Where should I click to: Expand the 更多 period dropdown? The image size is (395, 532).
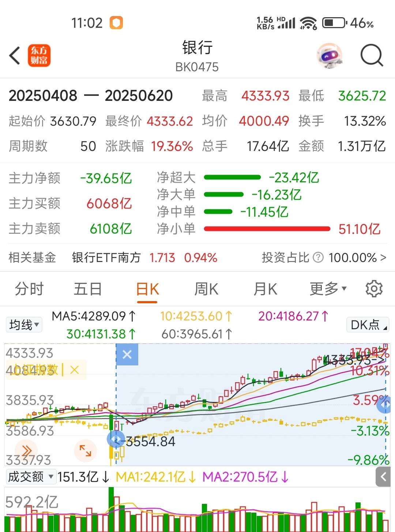[328, 289]
